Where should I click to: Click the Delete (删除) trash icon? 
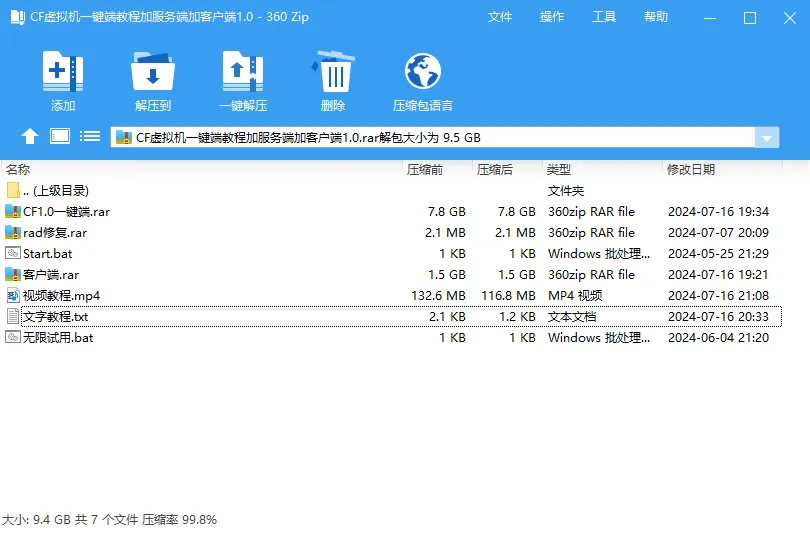(x=333, y=73)
